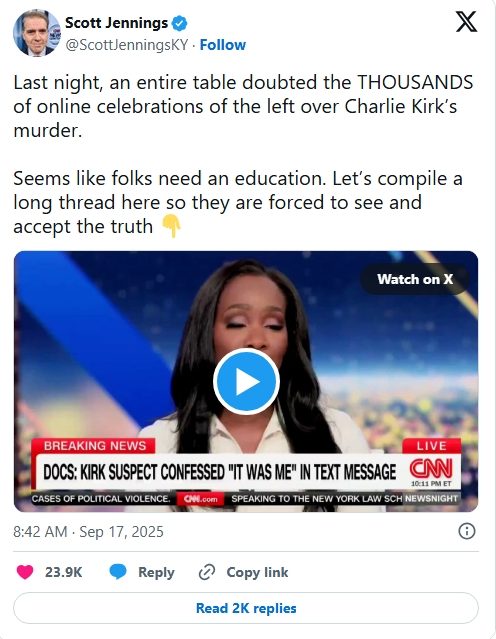Open the 8:42 AM Sep 17, 2025 timestamp

[88, 532]
